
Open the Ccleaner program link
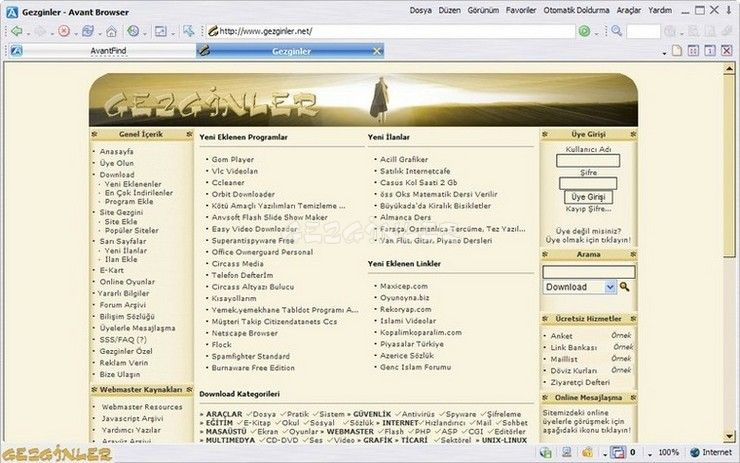point(228,183)
